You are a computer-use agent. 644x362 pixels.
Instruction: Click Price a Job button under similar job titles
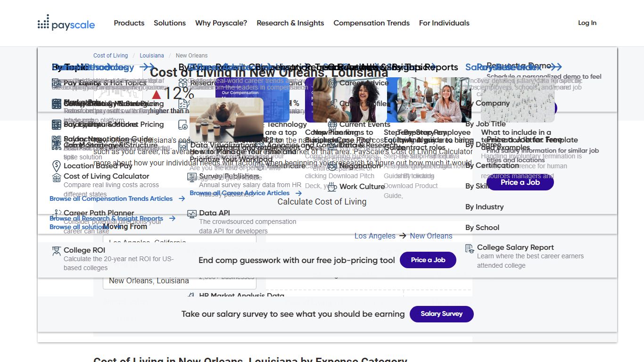520,182
